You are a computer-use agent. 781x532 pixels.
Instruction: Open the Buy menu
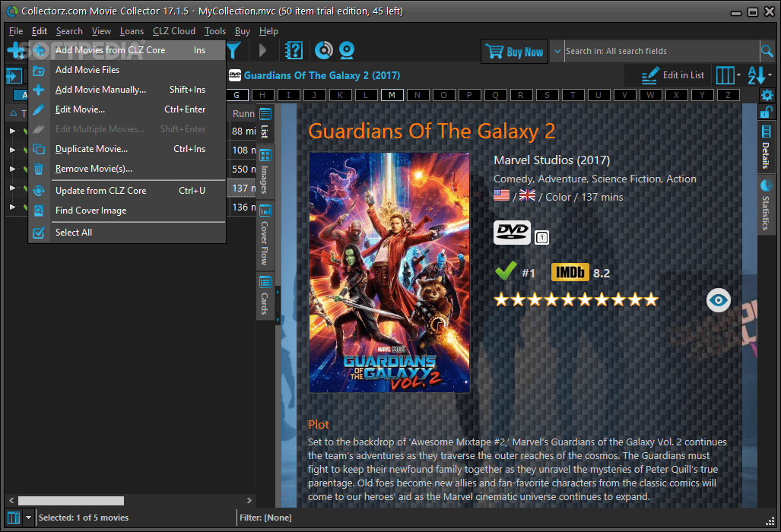click(x=242, y=31)
